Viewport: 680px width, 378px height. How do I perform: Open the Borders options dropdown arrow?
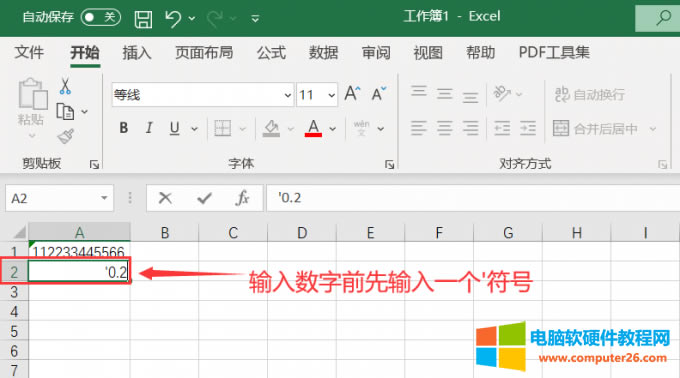click(242, 129)
